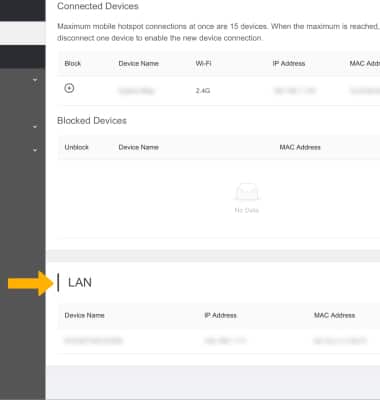Click the circular block icon for connected device
Screen dimensions: 380x400
point(69,88)
